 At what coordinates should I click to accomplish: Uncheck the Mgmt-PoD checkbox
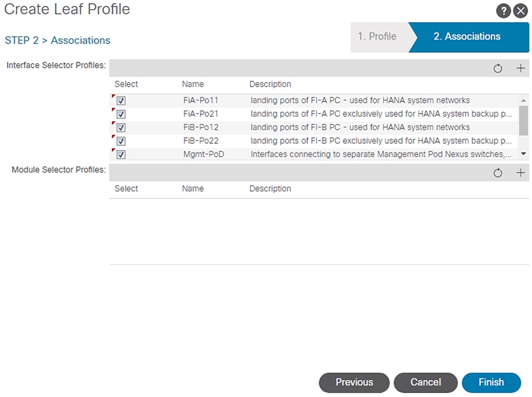click(x=121, y=155)
